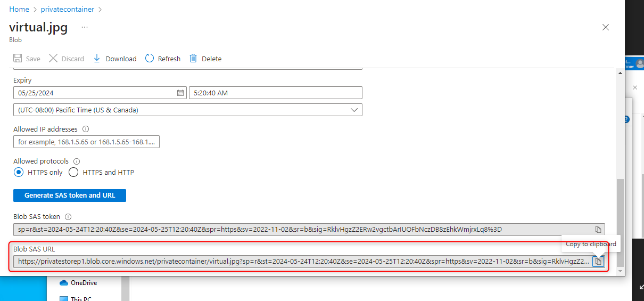Delete the virtual.jpg blob
644x301 pixels.
pos(205,59)
